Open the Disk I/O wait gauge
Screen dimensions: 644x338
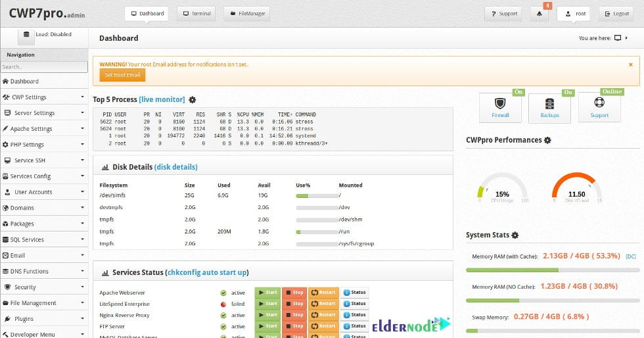(x=577, y=188)
